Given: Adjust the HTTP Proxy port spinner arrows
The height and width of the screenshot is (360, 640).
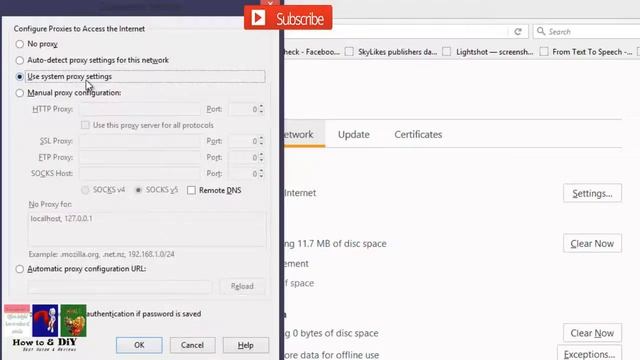Looking at the screenshot, I should [x=261, y=109].
